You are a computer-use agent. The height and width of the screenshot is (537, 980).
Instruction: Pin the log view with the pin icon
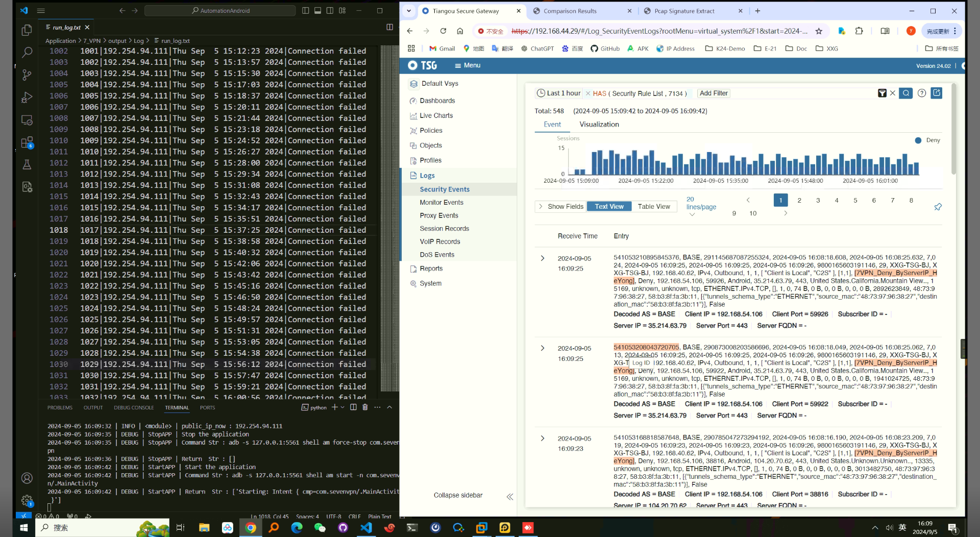[x=938, y=207]
